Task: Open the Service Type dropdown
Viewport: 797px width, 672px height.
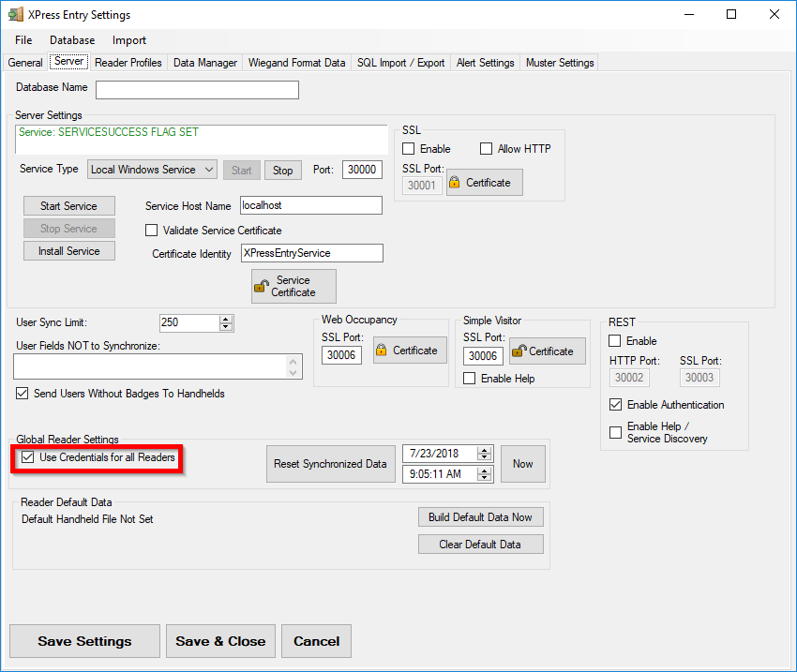Action: (x=208, y=170)
